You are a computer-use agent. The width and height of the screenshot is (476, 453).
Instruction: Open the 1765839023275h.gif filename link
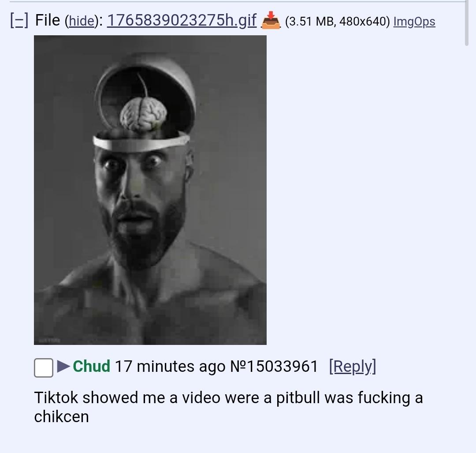tap(182, 21)
